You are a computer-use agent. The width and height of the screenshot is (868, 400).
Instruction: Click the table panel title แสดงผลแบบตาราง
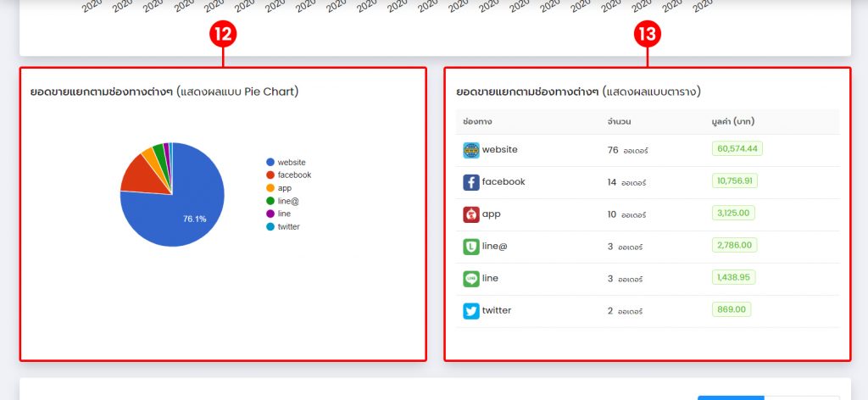click(578, 92)
